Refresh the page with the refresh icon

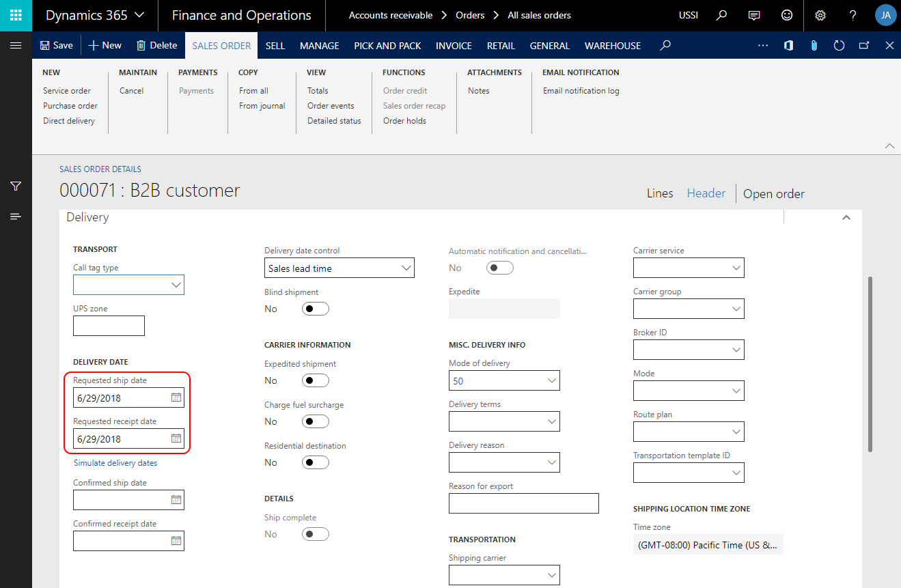tap(839, 46)
